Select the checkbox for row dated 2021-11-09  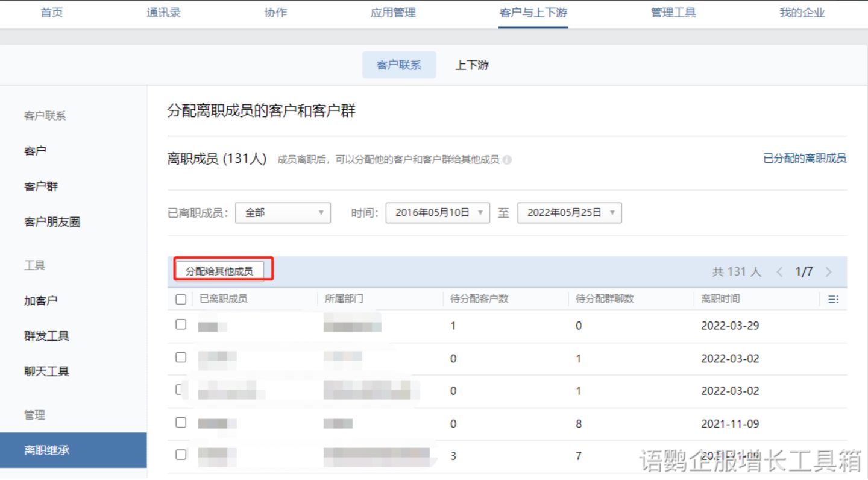(181, 423)
